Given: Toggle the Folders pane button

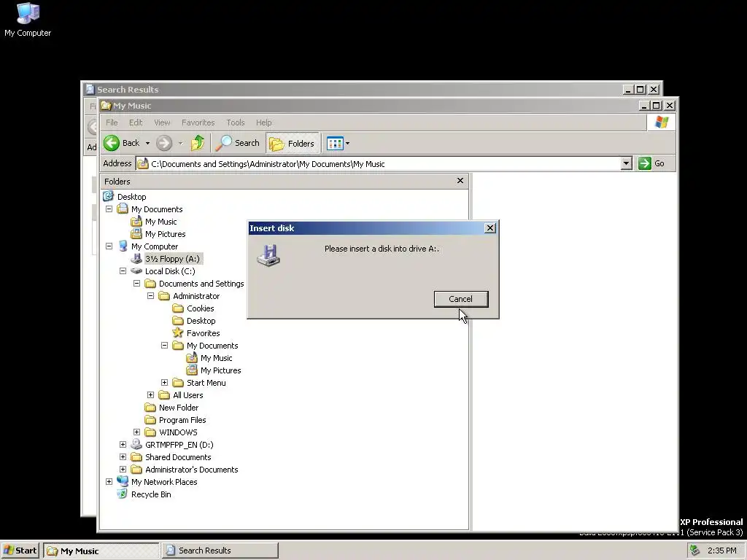Looking at the screenshot, I should point(292,143).
